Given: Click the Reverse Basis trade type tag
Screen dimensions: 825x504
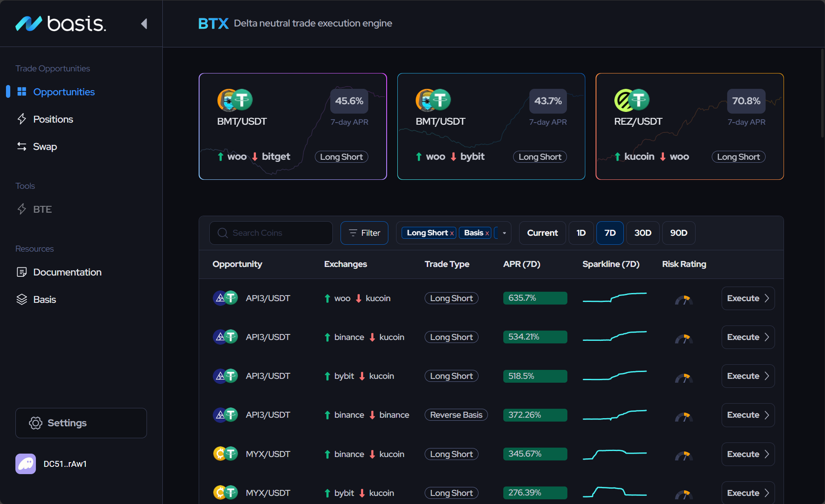Looking at the screenshot, I should point(456,415).
